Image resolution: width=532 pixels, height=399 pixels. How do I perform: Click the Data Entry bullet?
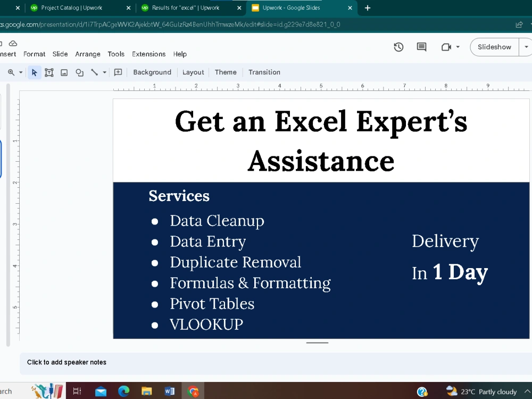click(208, 242)
